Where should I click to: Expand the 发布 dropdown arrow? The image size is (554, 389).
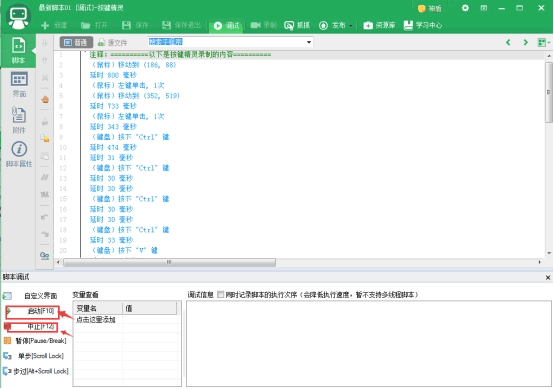coord(351,26)
